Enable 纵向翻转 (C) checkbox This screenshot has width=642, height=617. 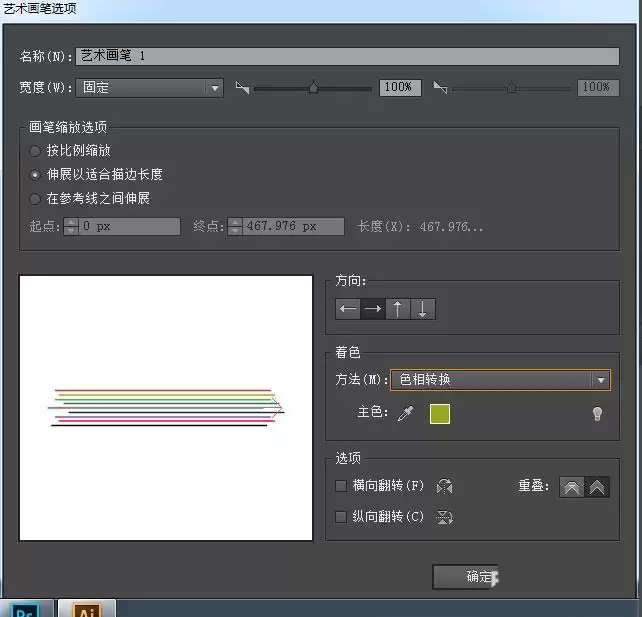pos(341,517)
